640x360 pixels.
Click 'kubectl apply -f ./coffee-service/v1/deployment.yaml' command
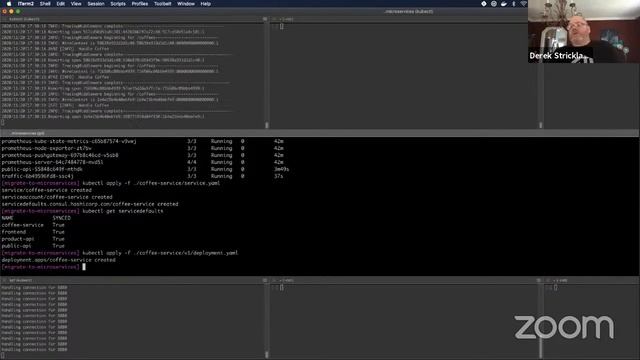[x=160, y=253]
